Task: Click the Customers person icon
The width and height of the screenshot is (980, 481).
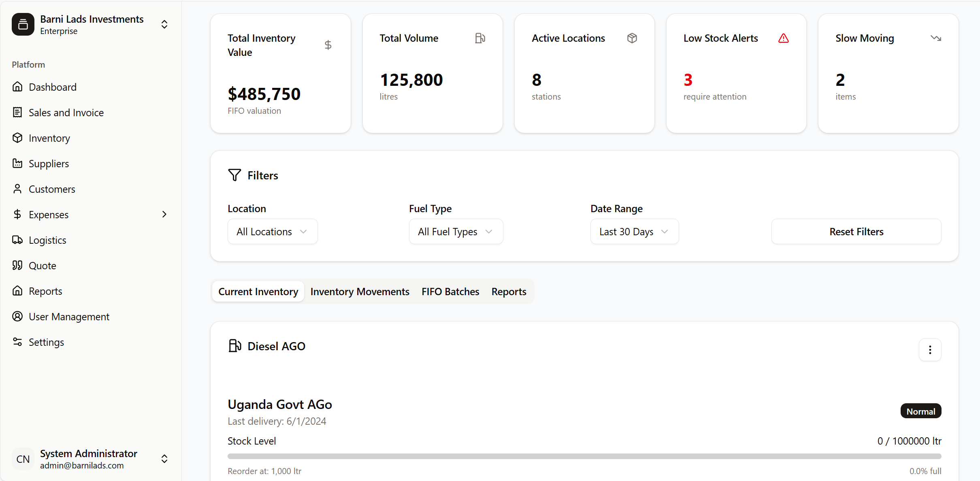Action: point(17,189)
